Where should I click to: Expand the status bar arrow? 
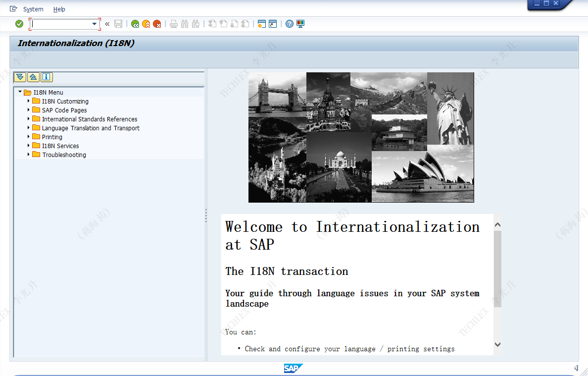click(576, 368)
